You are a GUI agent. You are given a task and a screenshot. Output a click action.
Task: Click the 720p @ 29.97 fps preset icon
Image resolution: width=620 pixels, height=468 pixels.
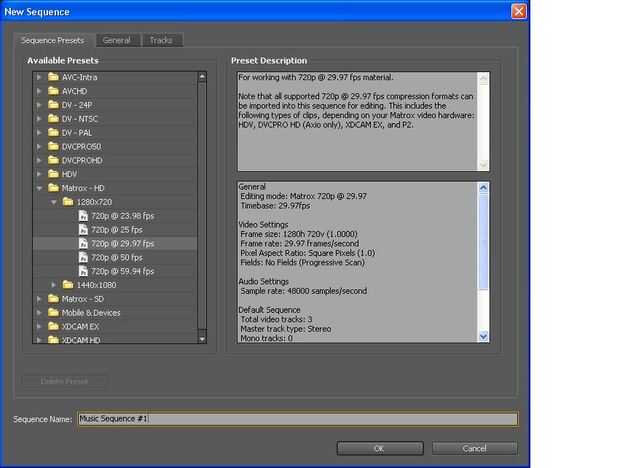[x=83, y=243]
